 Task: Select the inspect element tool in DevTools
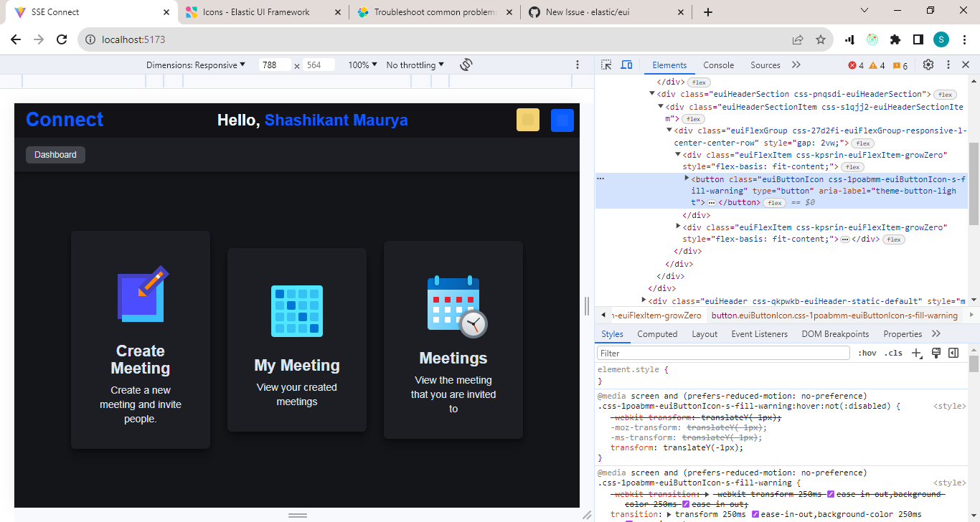point(606,65)
